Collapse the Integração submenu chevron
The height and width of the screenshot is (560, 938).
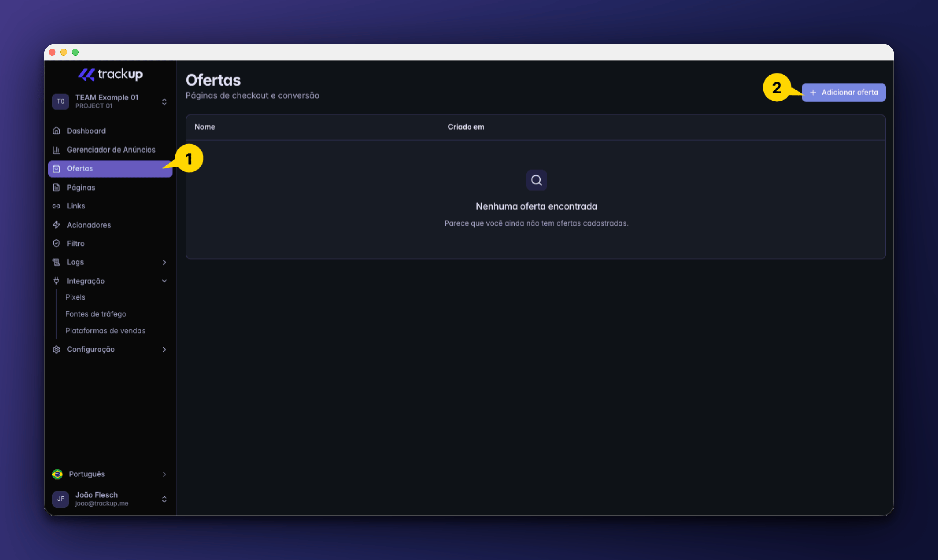click(164, 281)
